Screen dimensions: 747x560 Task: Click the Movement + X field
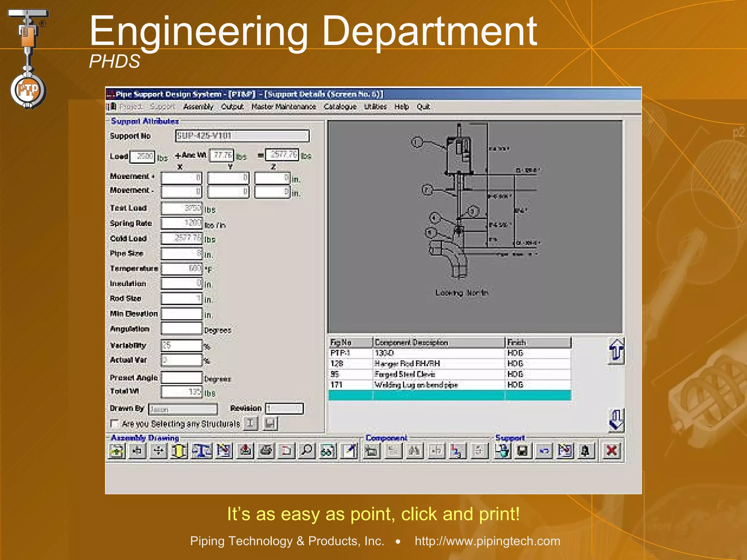[x=182, y=178]
